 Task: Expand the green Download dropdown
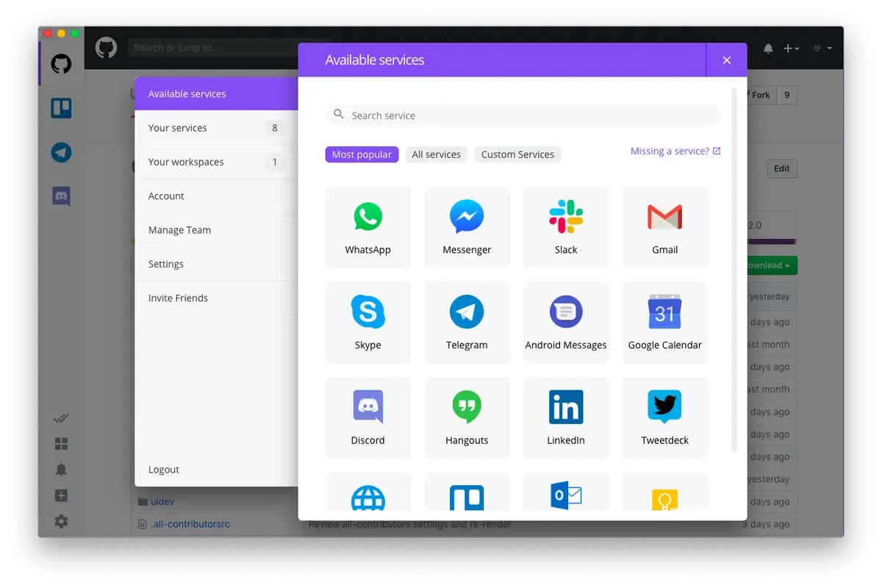770,265
